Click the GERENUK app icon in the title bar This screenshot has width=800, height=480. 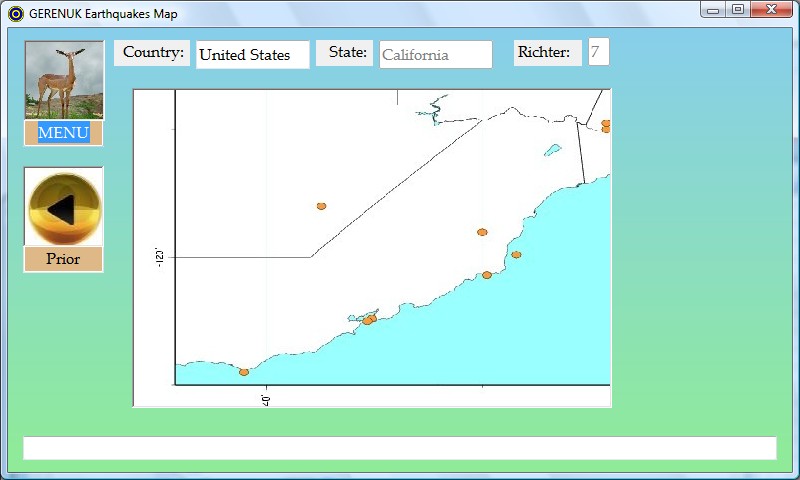pyautogui.click(x=15, y=13)
